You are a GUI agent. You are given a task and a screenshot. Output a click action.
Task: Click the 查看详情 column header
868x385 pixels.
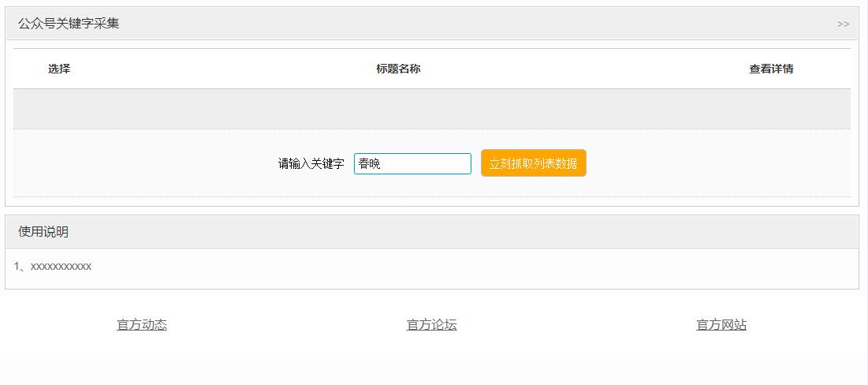[x=771, y=69]
